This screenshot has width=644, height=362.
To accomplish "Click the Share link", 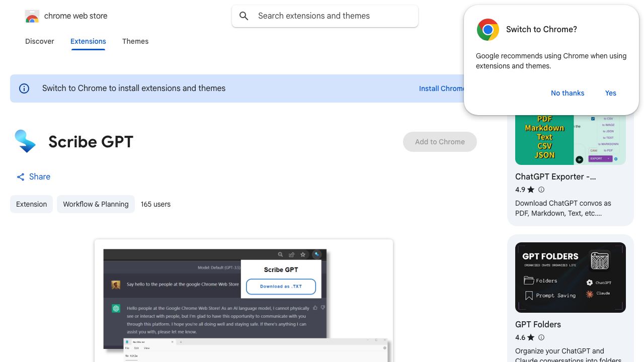I will click(x=34, y=177).
